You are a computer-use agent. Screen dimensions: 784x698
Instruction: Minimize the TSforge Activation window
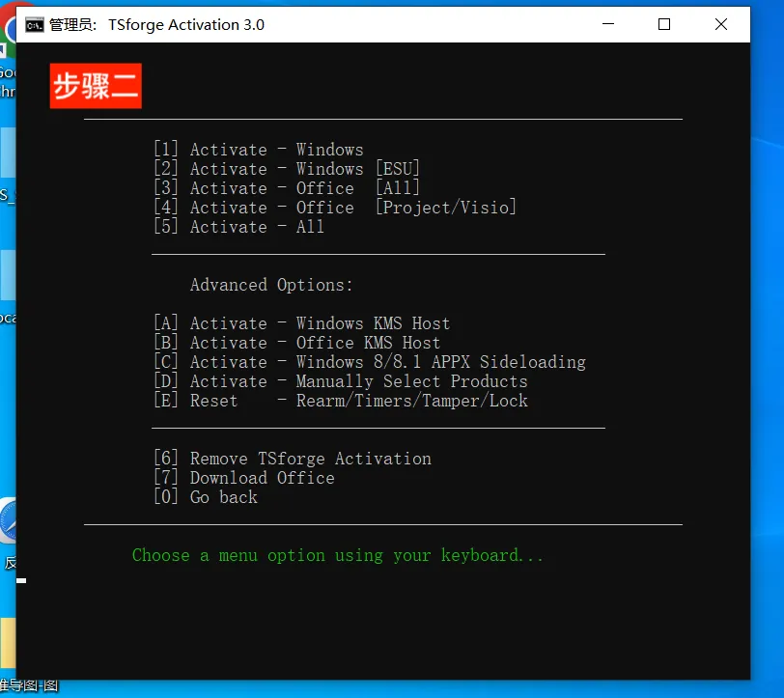click(x=606, y=25)
